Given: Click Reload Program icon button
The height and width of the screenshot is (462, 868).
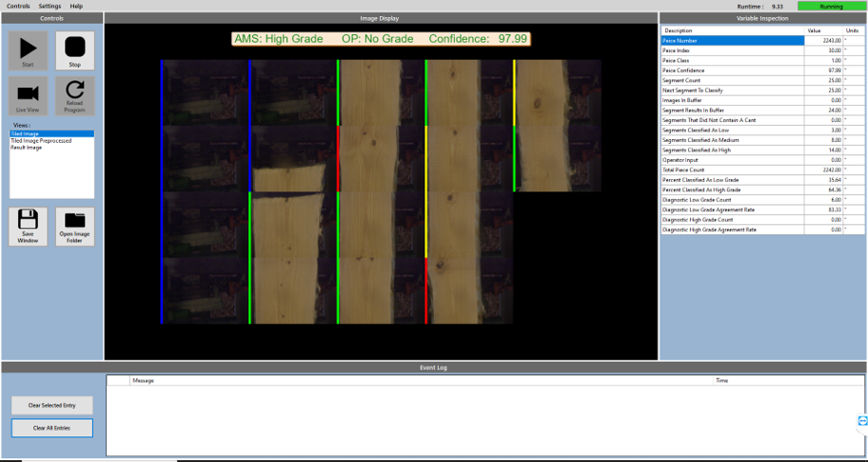Looking at the screenshot, I should click(x=75, y=96).
